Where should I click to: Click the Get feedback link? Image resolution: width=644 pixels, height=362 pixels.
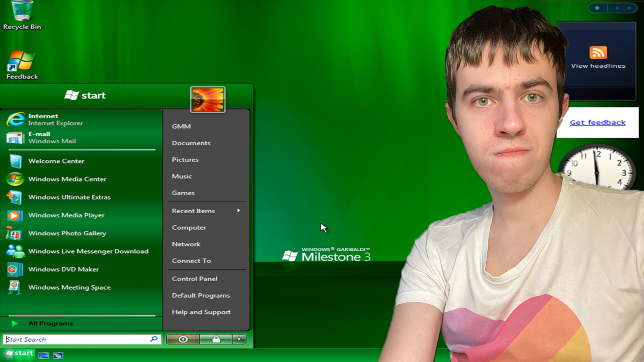(x=597, y=123)
